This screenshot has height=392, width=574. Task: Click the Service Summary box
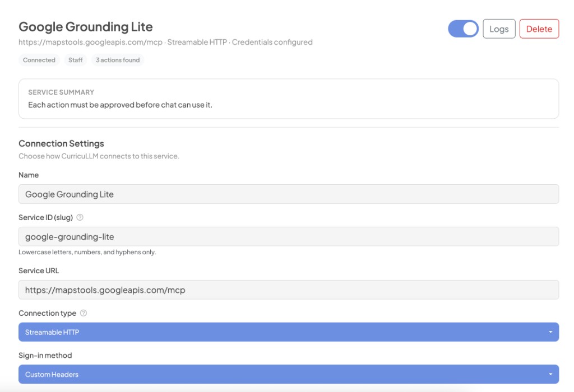tap(288, 99)
